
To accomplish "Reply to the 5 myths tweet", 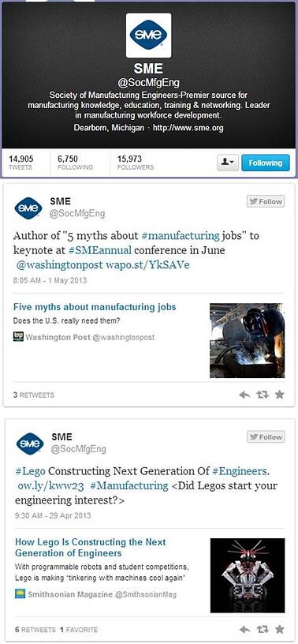I will pyautogui.click(x=244, y=395).
